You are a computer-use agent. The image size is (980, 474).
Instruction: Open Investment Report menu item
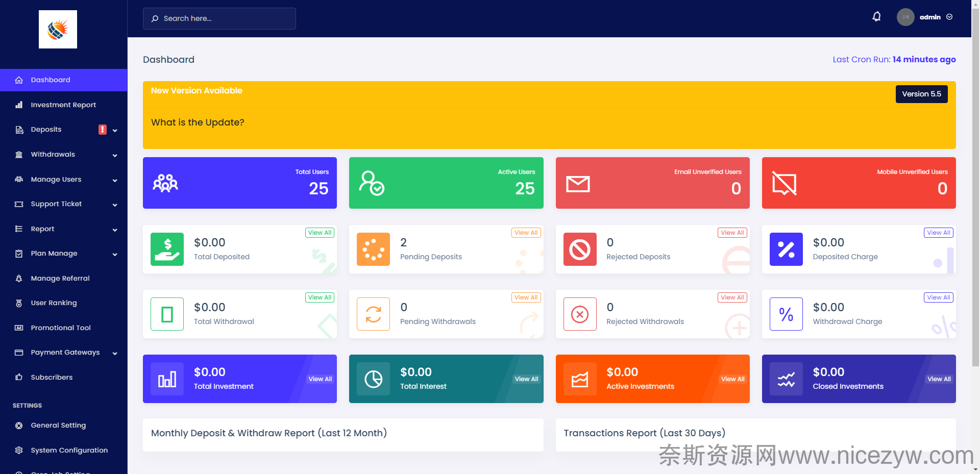tap(63, 105)
